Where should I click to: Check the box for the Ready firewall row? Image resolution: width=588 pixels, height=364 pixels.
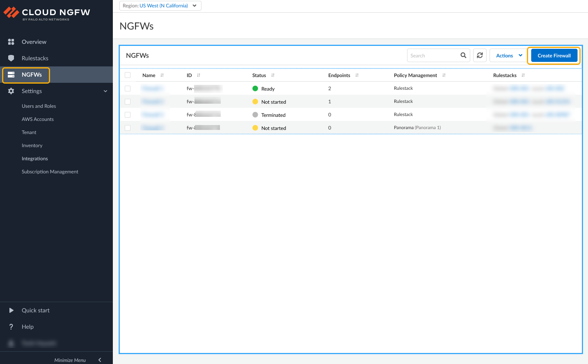click(128, 89)
